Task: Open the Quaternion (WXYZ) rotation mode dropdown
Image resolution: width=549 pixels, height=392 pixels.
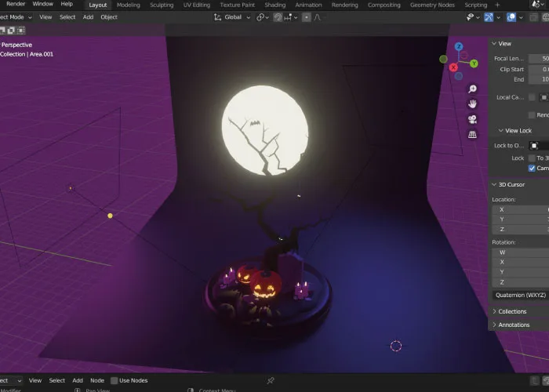Action: click(x=521, y=295)
